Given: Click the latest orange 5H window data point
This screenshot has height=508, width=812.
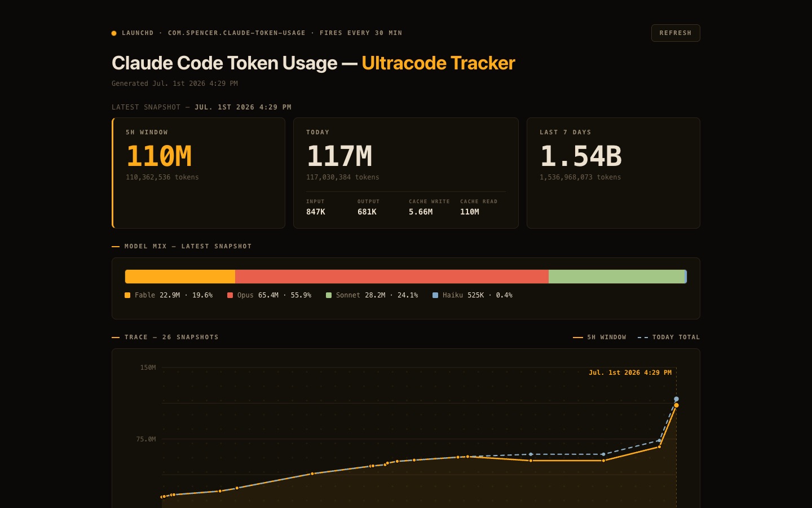Looking at the screenshot, I should pyautogui.click(x=676, y=405).
